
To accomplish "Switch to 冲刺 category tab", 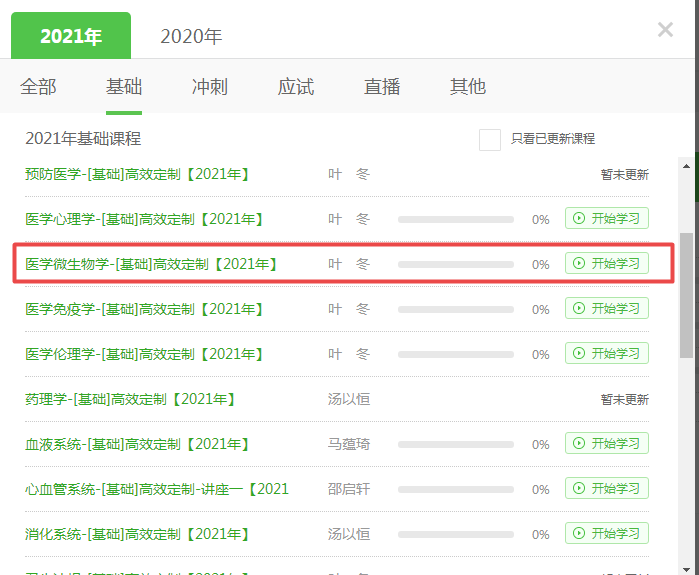I will click(x=210, y=87).
